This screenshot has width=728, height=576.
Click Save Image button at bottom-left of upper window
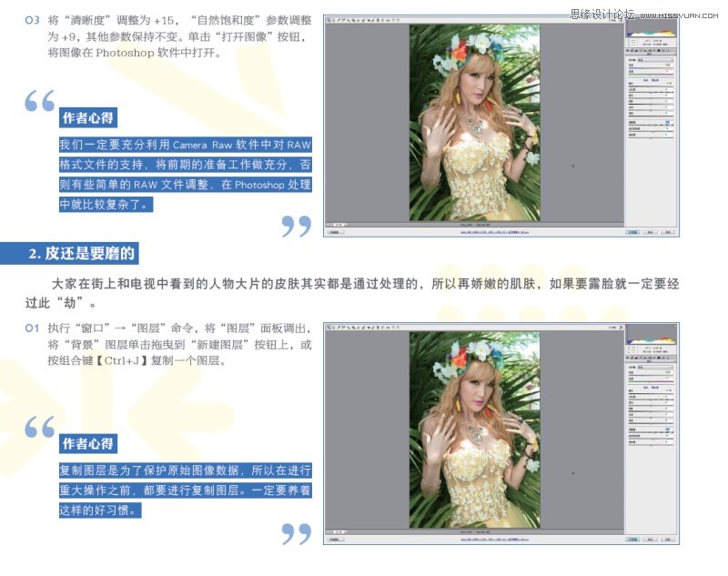tap(336, 232)
